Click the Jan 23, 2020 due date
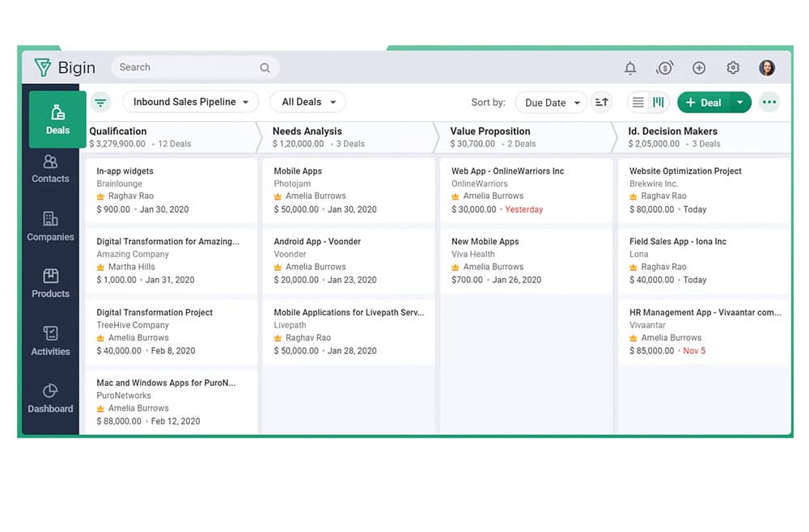This screenshot has width=809, height=532. pyautogui.click(x=352, y=280)
